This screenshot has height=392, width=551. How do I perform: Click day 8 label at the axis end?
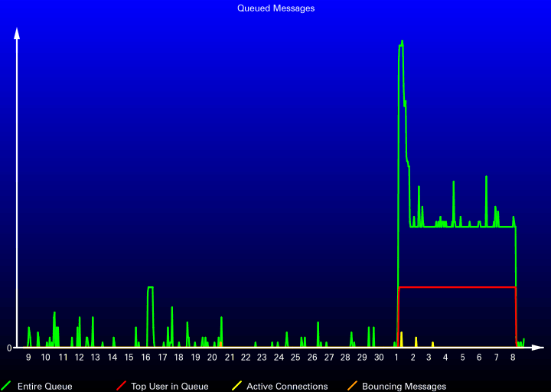click(x=513, y=358)
